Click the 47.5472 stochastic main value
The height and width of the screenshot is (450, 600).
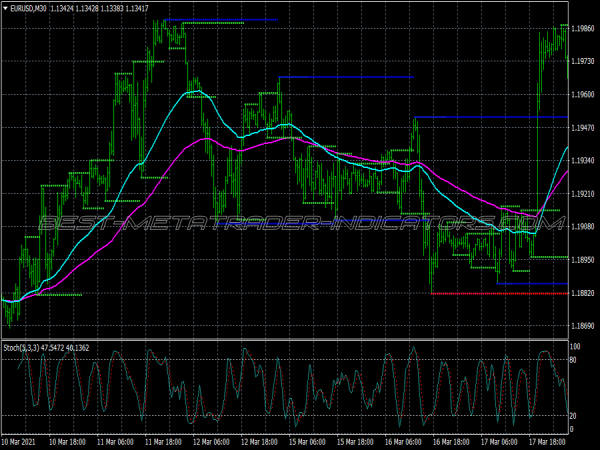pos(52,348)
